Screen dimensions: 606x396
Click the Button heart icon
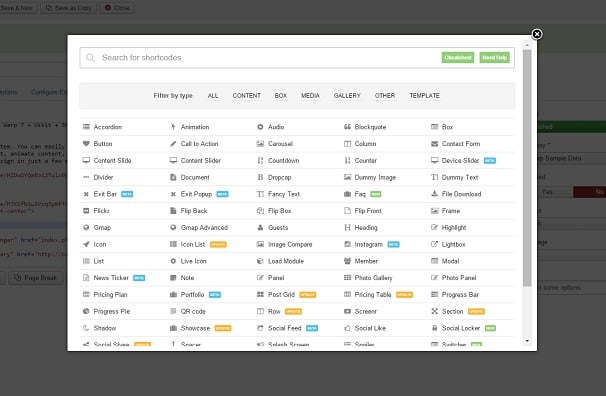[x=86, y=144]
